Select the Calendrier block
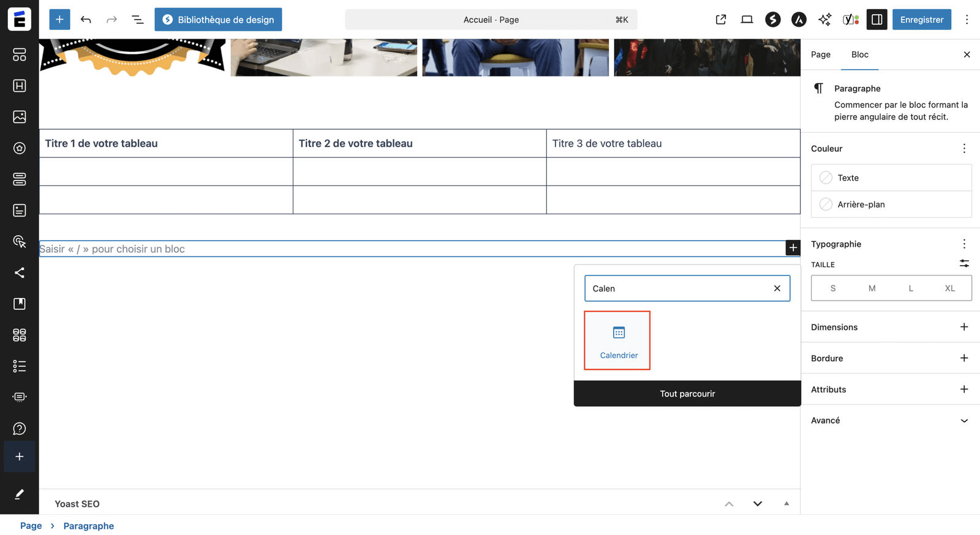 click(x=617, y=340)
